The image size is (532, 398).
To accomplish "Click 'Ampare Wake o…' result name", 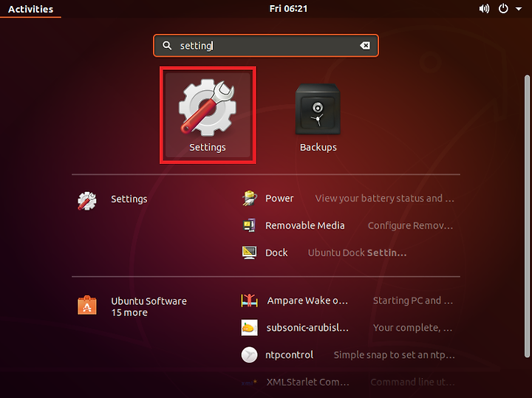I will click(x=307, y=301).
